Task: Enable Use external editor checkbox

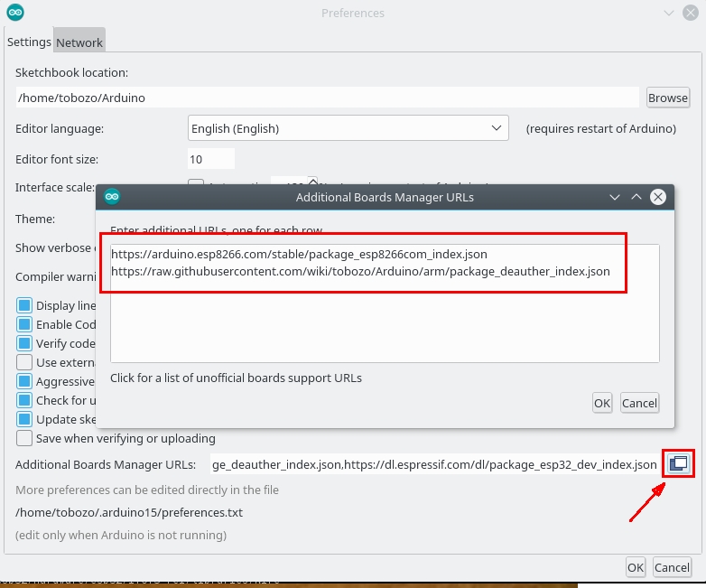Action: point(24,362)
